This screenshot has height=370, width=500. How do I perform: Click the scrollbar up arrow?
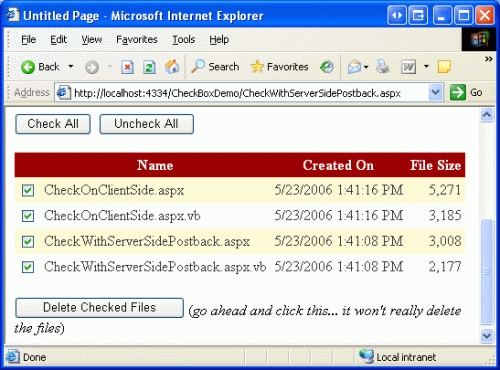pyautogui.click(x=487, y=115)
